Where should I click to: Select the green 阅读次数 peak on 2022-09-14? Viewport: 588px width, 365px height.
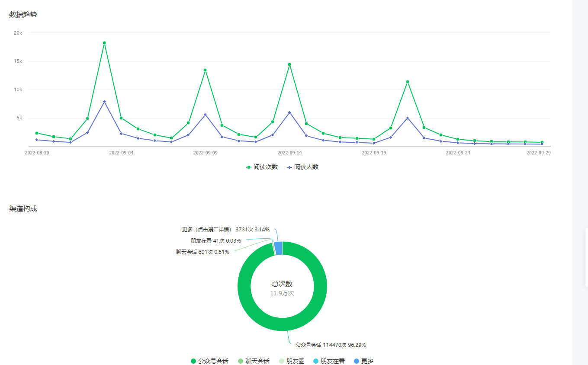tap(289, 64)
